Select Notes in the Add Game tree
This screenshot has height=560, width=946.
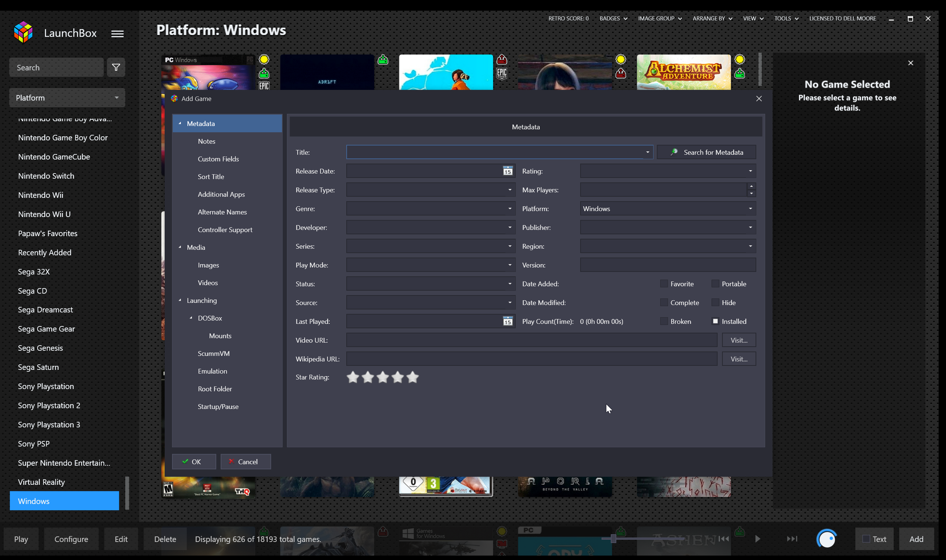click(x=206, y=141)
